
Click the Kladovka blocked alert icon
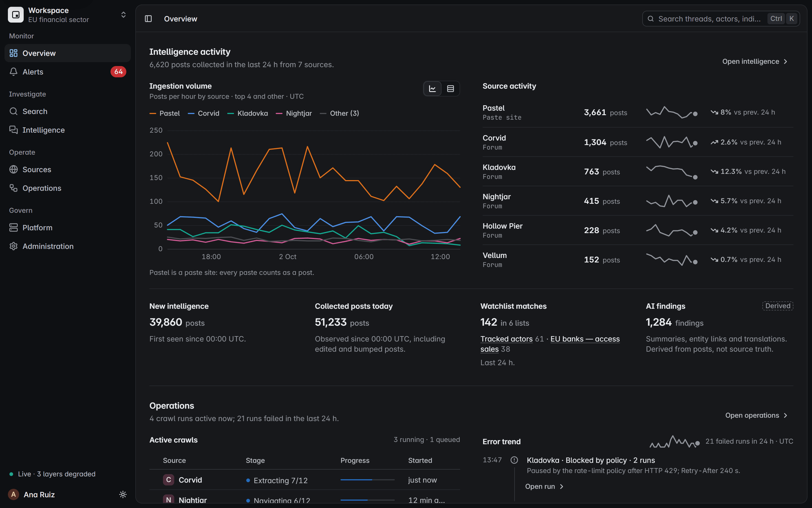tap(514, 460)
